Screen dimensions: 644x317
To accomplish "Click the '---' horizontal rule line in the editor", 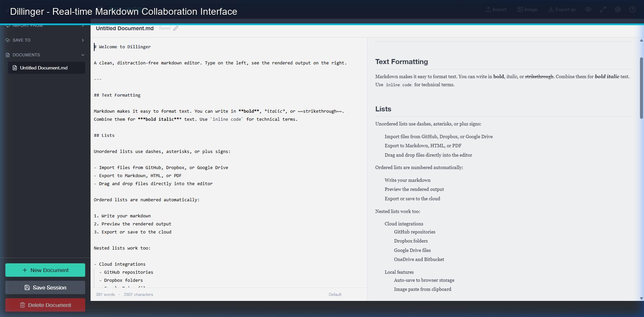I will coord(98,79).
